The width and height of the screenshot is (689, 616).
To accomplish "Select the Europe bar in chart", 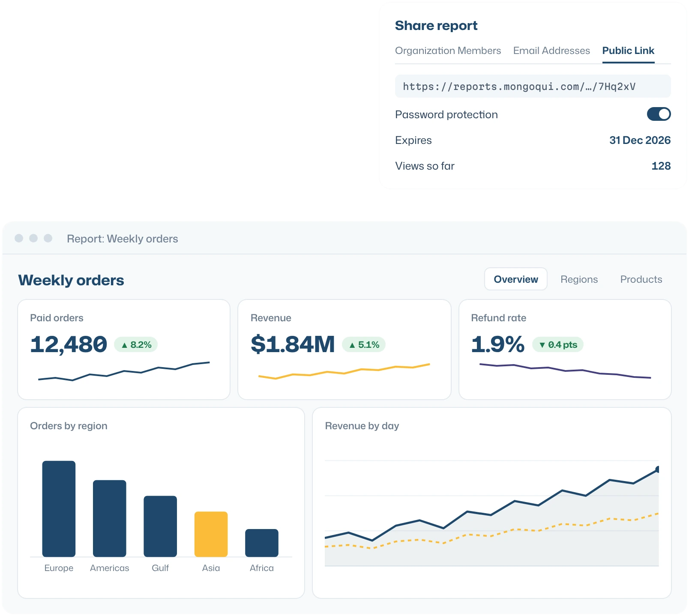I will 59,509.
